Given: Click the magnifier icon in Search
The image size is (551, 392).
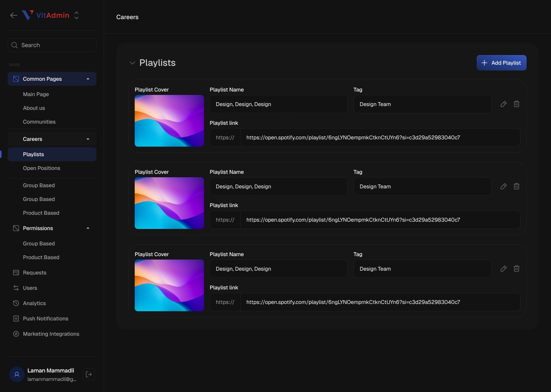Looking at the screenshot, I should [x=15, y=45].
